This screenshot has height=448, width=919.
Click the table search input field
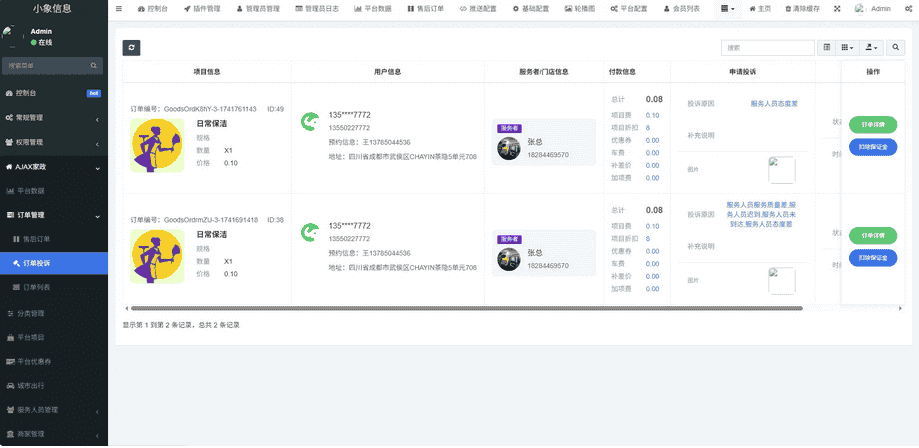(767, 47)
